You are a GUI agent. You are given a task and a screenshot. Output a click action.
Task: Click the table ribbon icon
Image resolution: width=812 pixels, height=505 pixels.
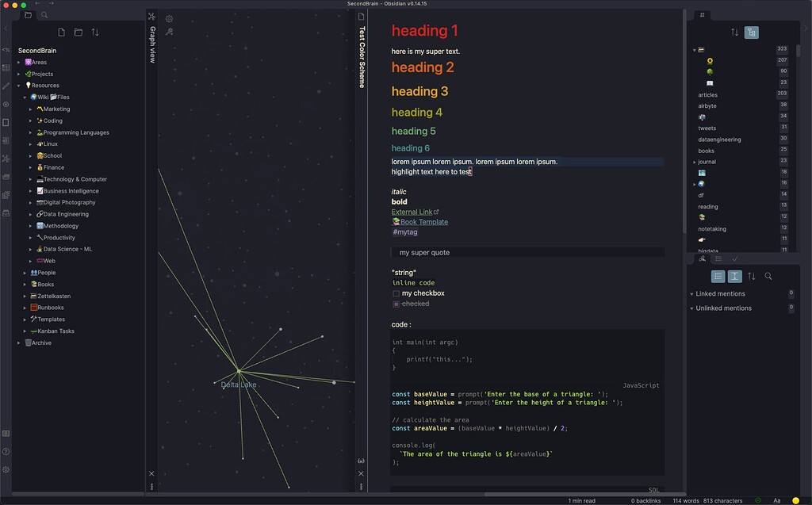[6, 68]
